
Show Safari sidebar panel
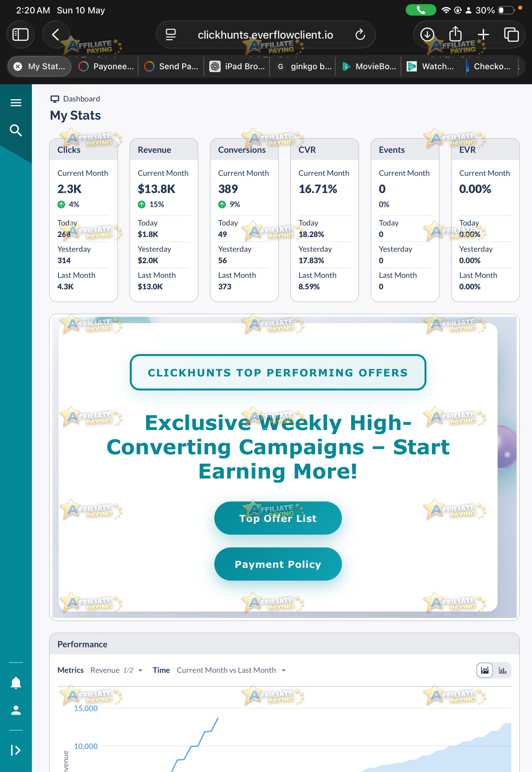20,34
